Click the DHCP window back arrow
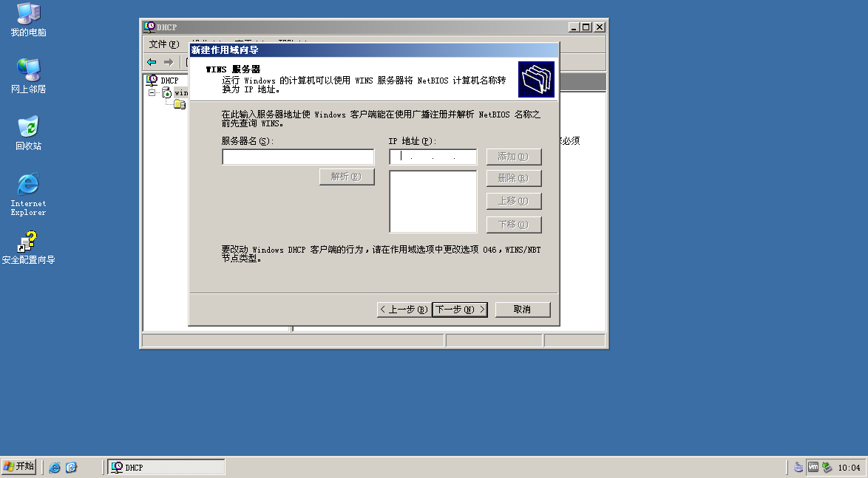The height and width of the screenshot is (478, 868). 152,62
